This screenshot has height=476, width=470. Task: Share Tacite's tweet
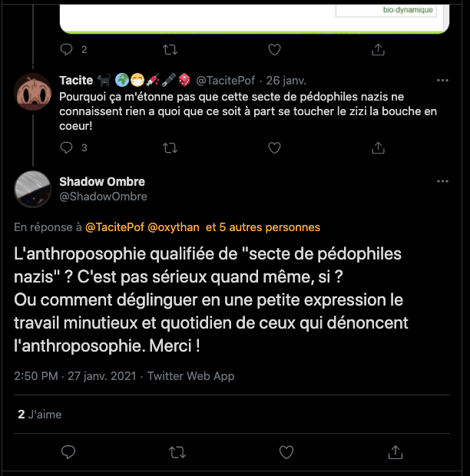[x=378, y=147]
